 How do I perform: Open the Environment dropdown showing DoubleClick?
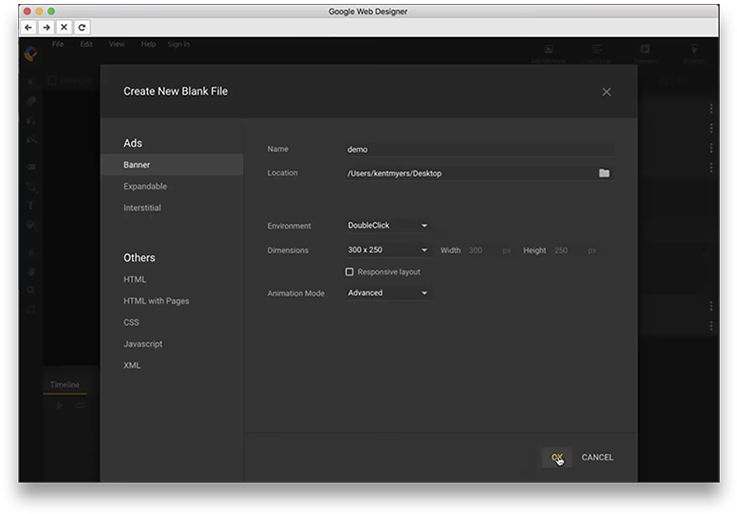click(x=388, y=226)
